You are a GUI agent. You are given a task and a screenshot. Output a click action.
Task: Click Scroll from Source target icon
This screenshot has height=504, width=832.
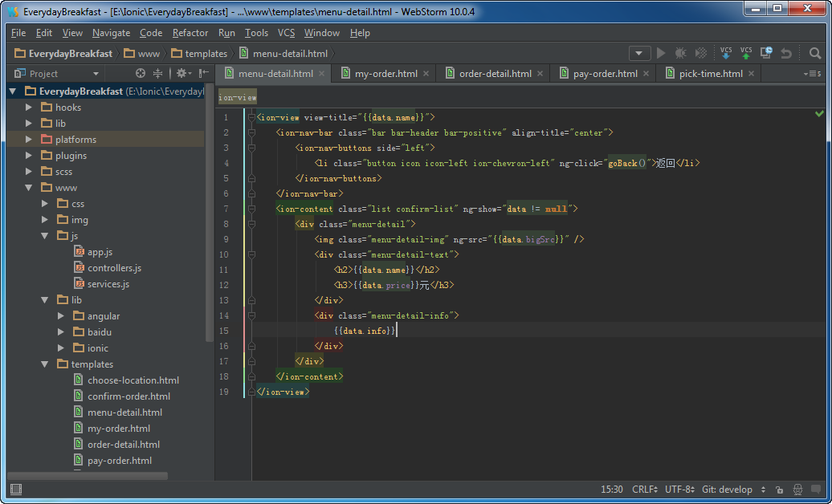pyautogui.click(x=140, y=73)
